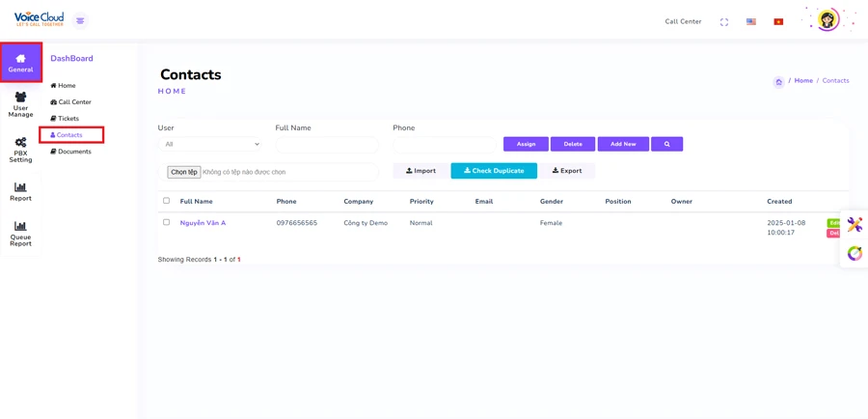Image resolution: width=868 pixels, height=419 pixels.
Task: Select the Nguyễn Văn A row checkbox
Action: 166,223
